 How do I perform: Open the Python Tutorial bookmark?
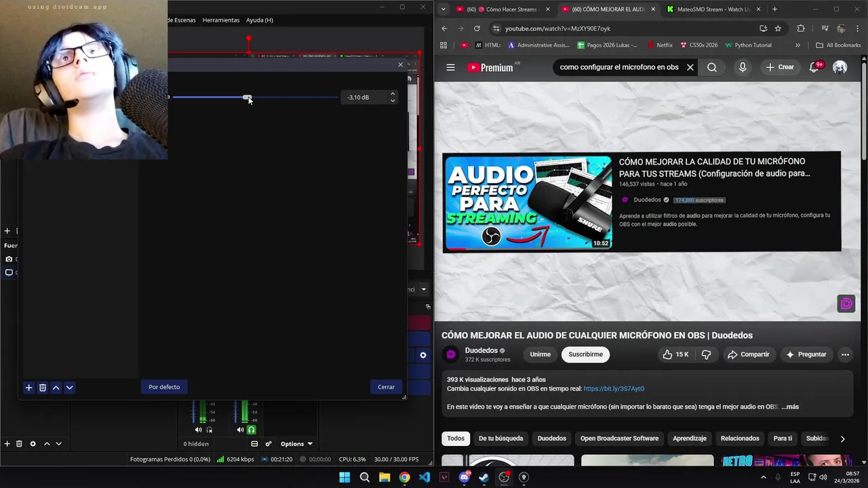[748, 45]
